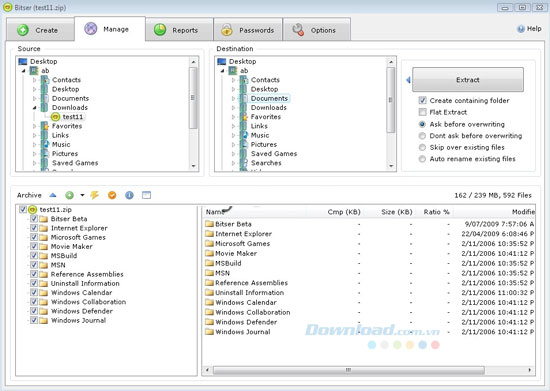
Task: Click the Desktop monitor icon in the Destination tree
Action: tap(222, 61)
